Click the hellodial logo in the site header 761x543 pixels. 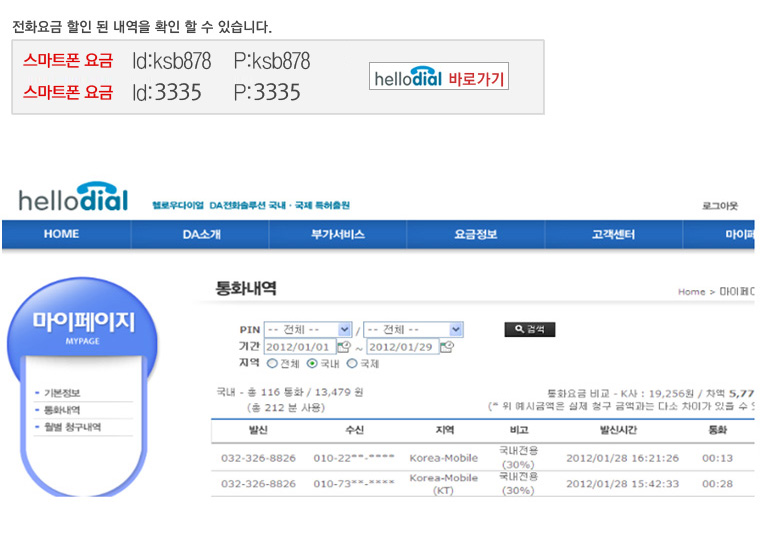(73, 198)
